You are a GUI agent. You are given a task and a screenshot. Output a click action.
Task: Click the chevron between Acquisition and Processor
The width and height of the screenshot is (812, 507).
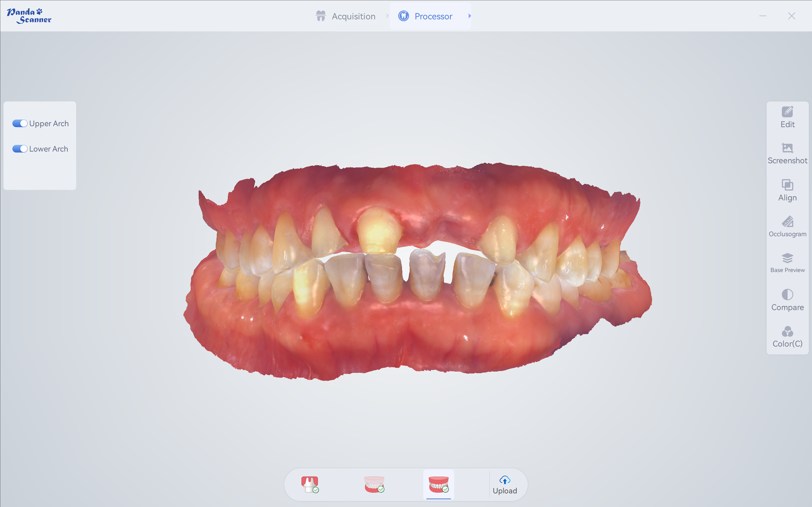[387, 16]
